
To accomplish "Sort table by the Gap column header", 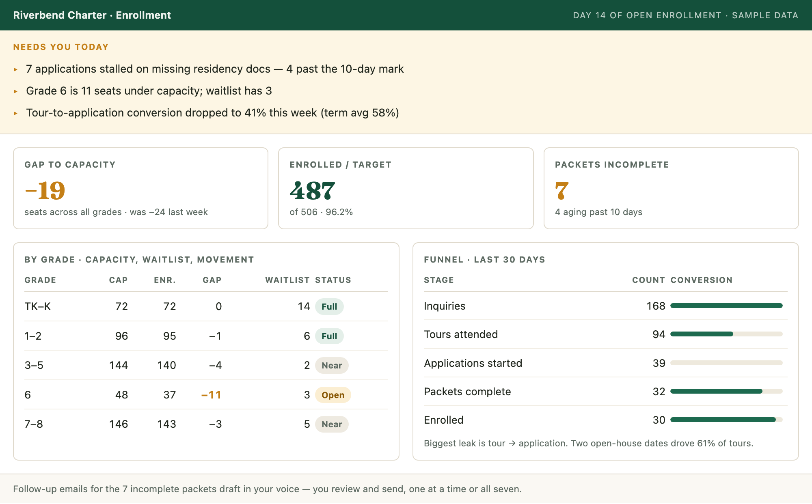I will click(x=212, y=280).
